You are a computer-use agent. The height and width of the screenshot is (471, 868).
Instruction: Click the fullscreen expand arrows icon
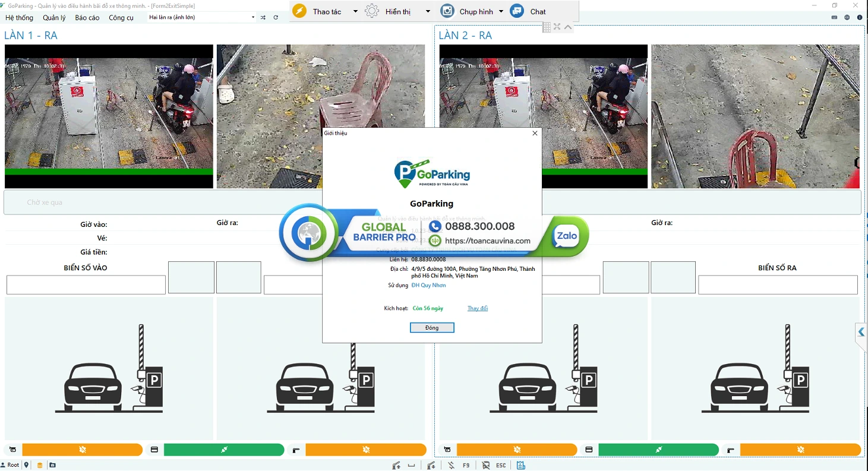click(557, 27)
